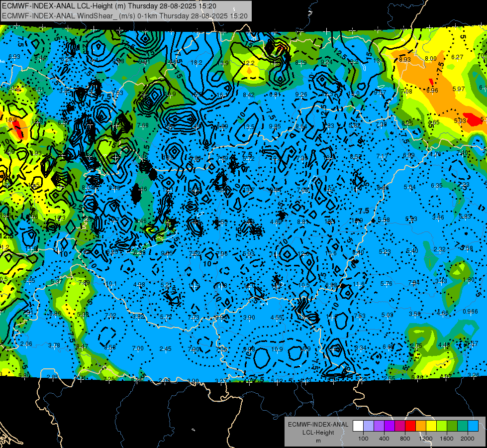Click the grid value 5.40

coord(412,251)
